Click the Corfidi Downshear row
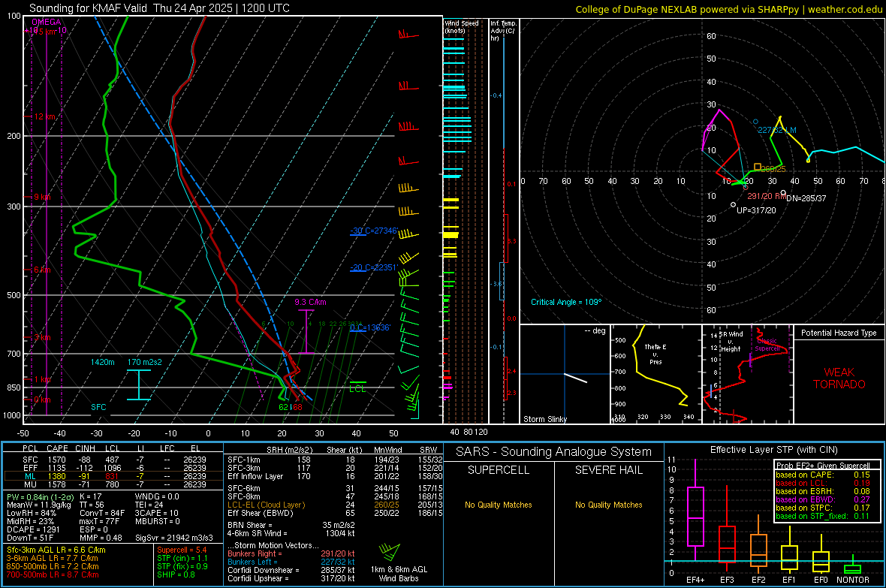This screenshot has width=886, height=588. coord(291,570)
